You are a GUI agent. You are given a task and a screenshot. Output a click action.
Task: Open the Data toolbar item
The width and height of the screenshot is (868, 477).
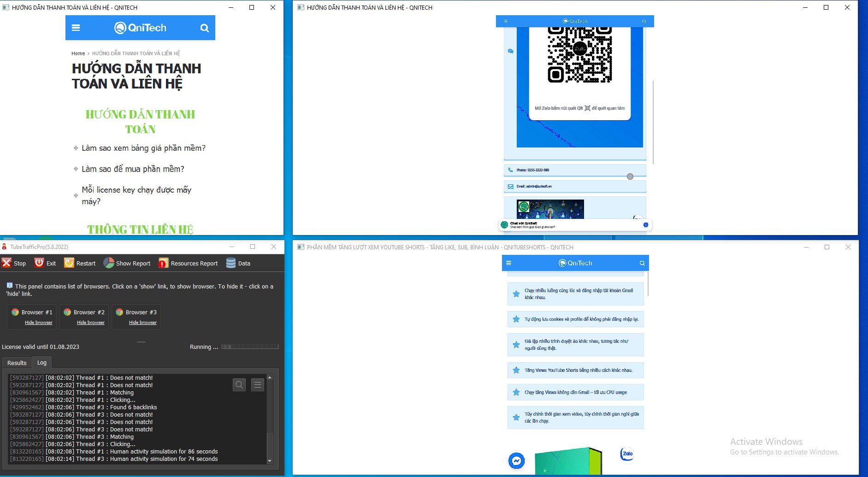(238, 263)
